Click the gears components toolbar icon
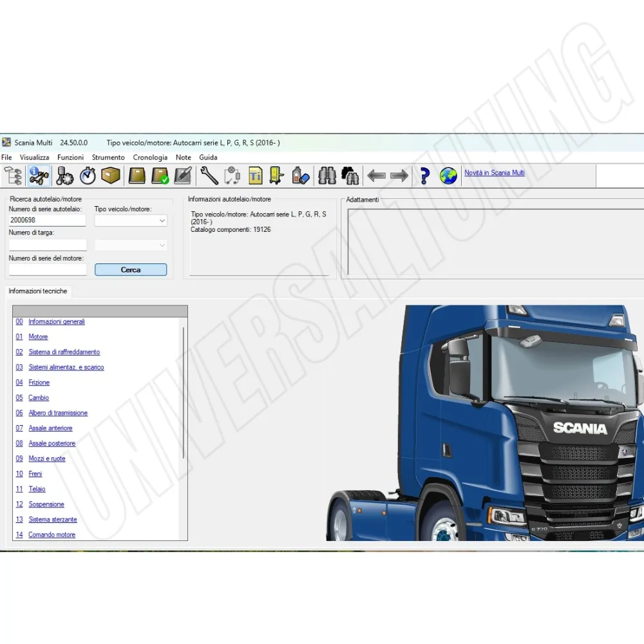 (64, 175)
